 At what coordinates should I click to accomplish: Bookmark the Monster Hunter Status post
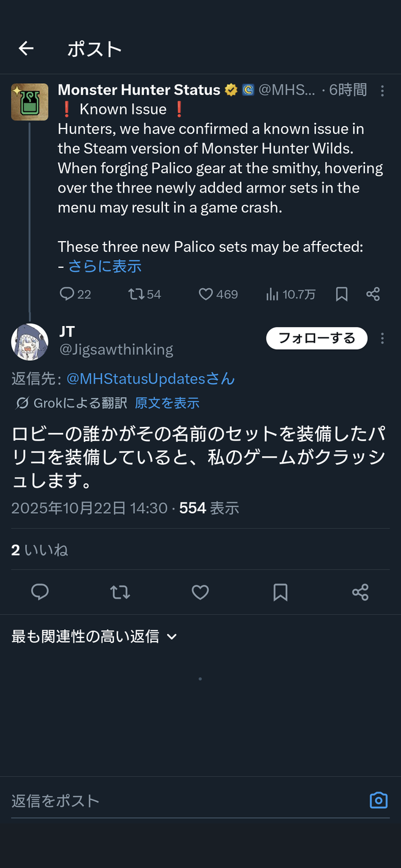click(x=342, y=294)
